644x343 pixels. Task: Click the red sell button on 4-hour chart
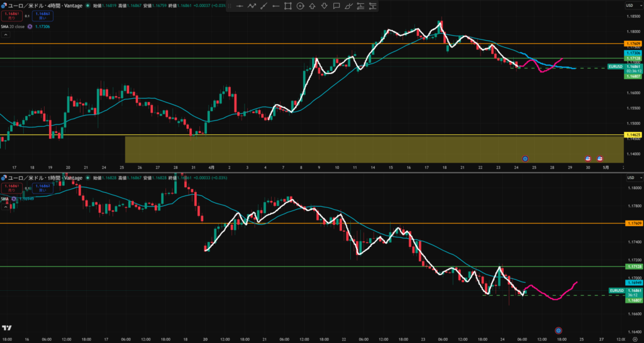[x=11, y=15]
